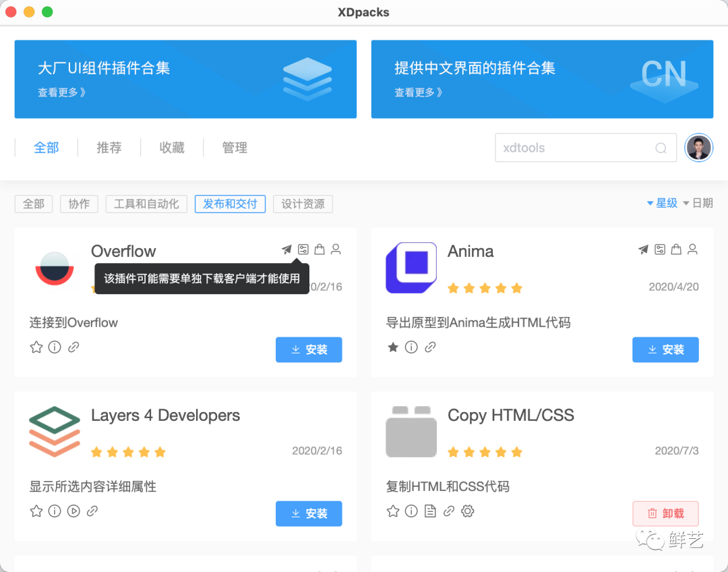Select the 设计资源 category filter
Viewport: 728px width, 572px height.
(303, 204)
